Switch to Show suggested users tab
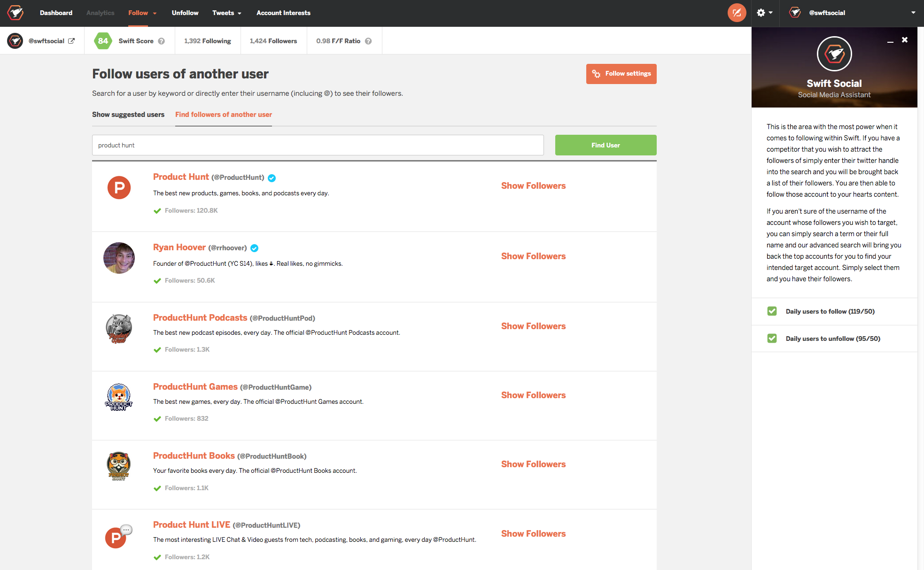The width and height of the screenshot is (924, 570). coord(128,115)
